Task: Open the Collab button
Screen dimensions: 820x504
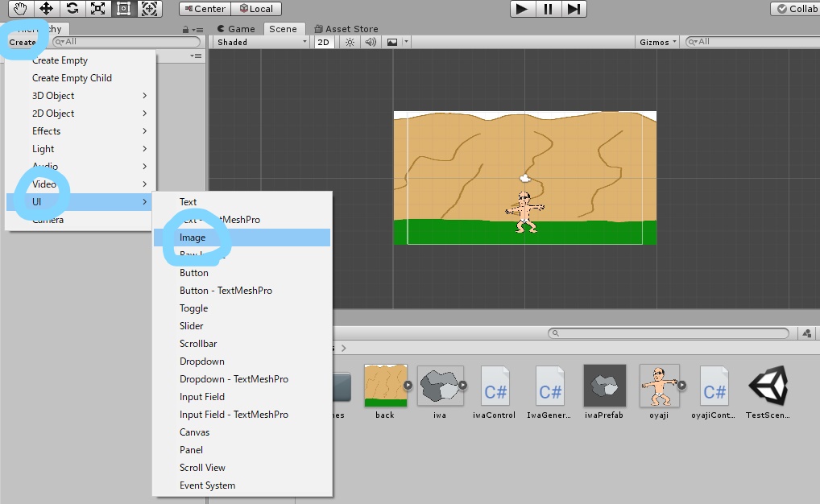Action: pos(796,9)
